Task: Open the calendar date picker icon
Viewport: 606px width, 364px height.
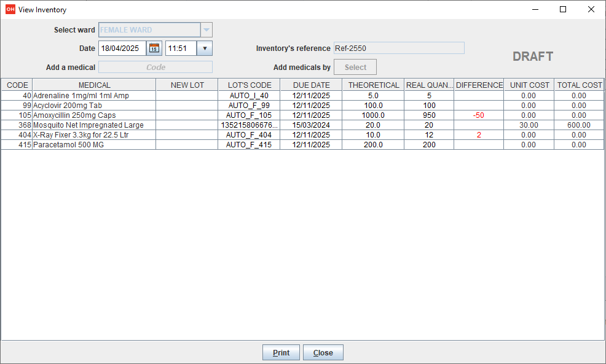Action: coord(155,48)
